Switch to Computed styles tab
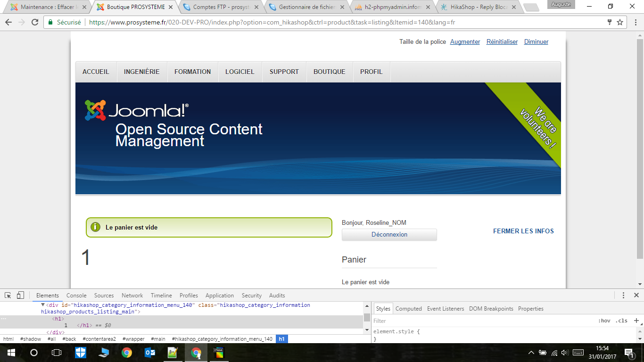Image resolution: width=644 pixels, height=362 pixels. click(x=409, y=309)
